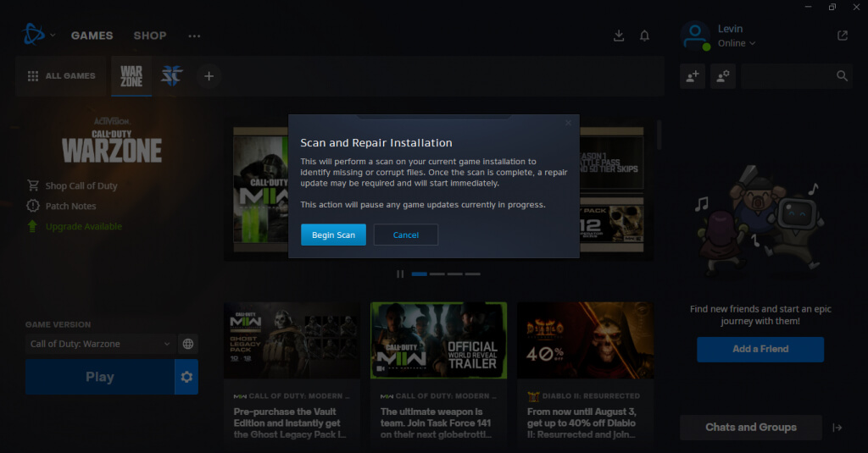The image size is (868, 453).
Task: Collapse the social panel arrow icon
Action: tap(837, 428)
